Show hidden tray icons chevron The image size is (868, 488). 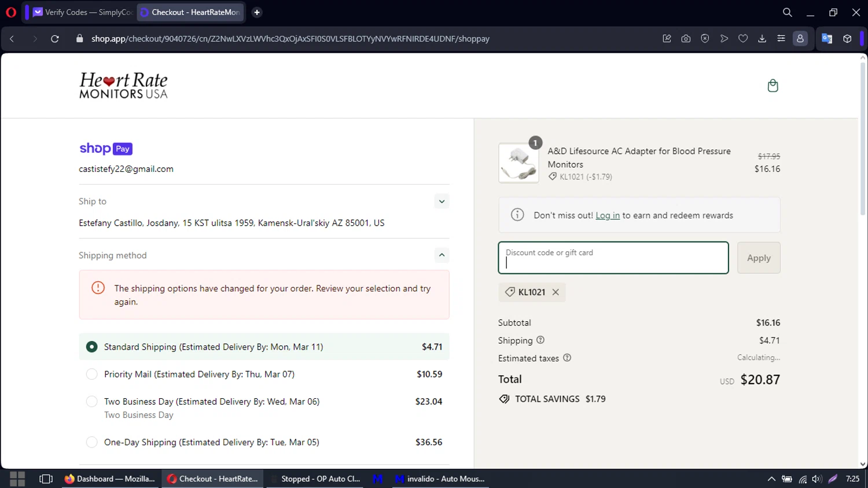pyautogui.click(x=771, y=479)
